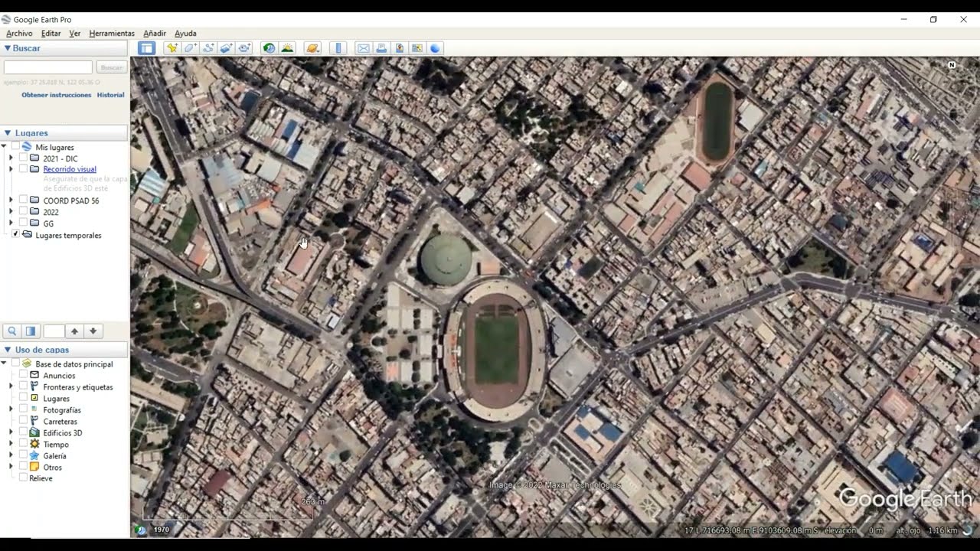The height and width of the screenshot is (551, 980).
Task: Click the coordinates readout in status bar
Action: [752, 530]
